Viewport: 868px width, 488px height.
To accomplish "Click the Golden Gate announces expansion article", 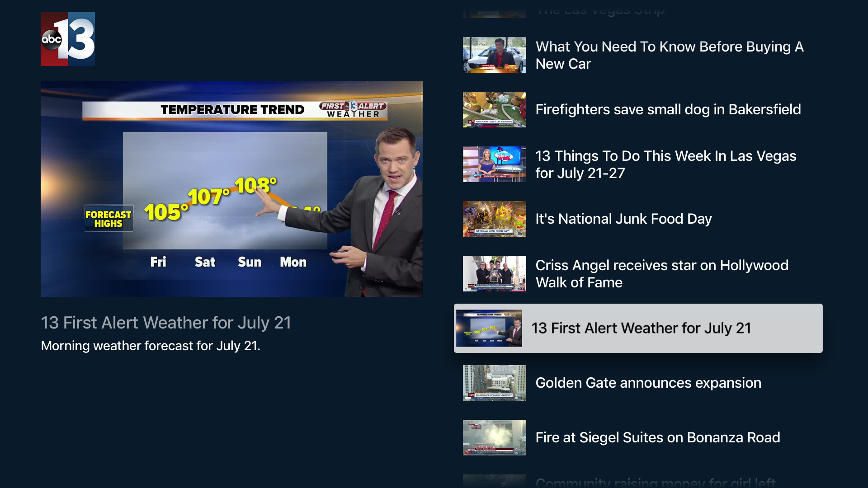I will click(x=637, y=383).
